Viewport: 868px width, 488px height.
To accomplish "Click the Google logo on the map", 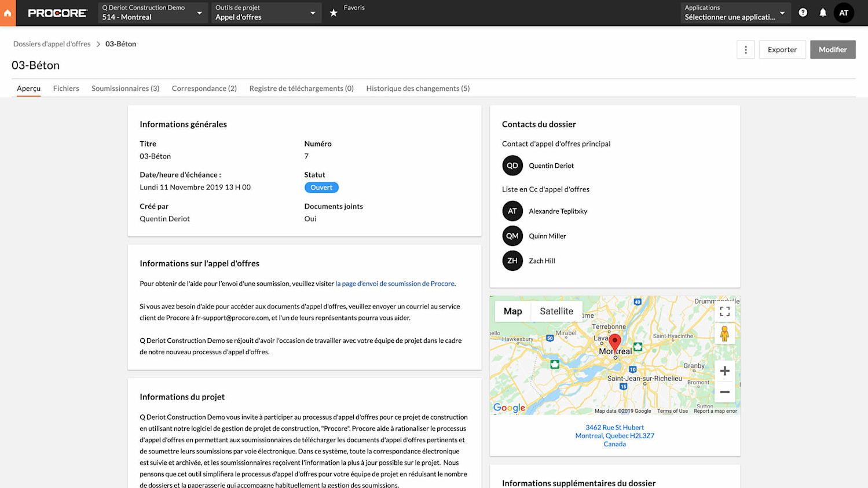I will tap(510, 408).
